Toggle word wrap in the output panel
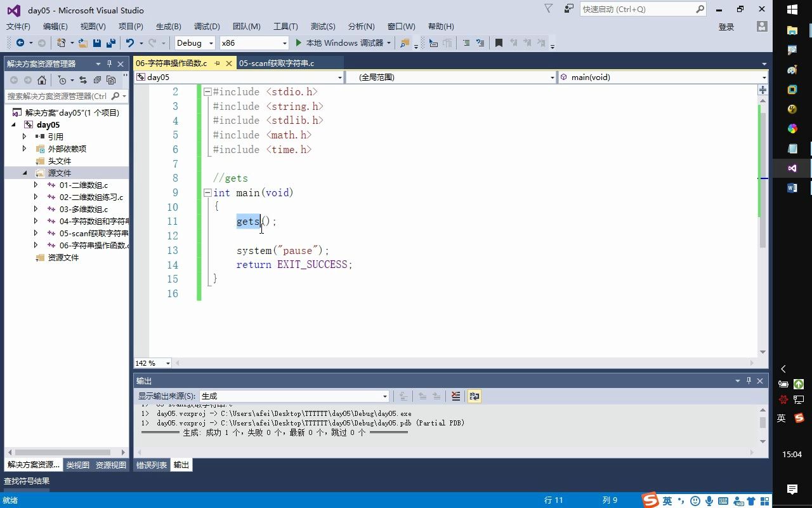The height and width of the screenshot is (508, 812). (x=475, y=396)
